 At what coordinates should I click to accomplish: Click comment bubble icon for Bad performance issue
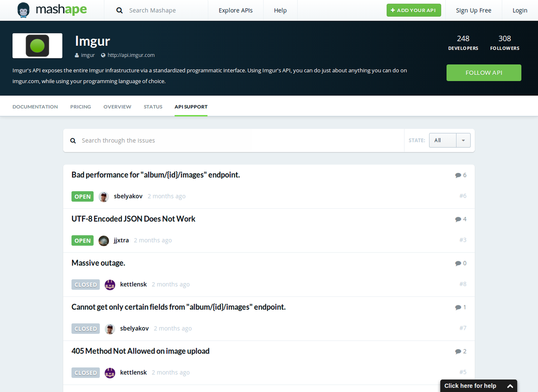click(x=458, y=175)
